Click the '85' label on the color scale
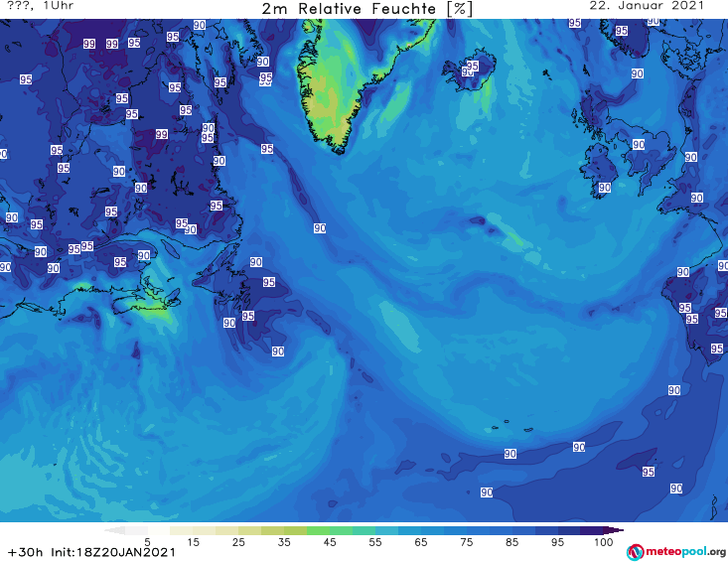The height and width of the screenshot is (562, 728). pyautogui.click(x=512, y=542)
